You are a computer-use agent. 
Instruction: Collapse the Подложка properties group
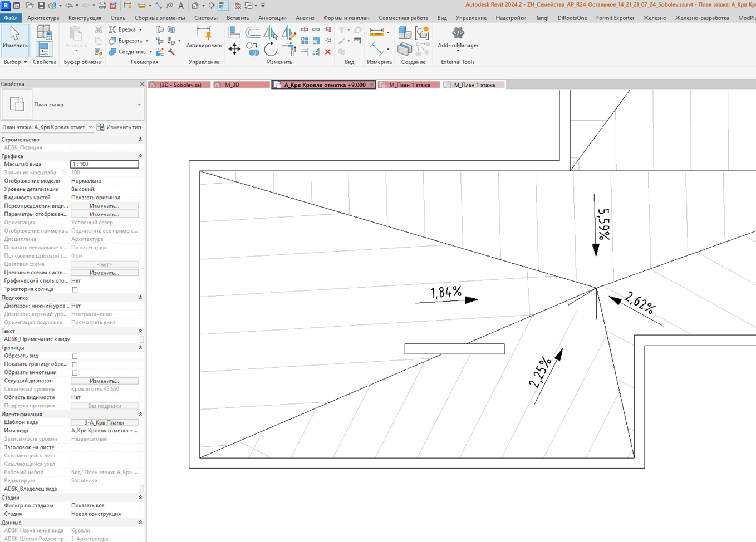click(140, 298)
